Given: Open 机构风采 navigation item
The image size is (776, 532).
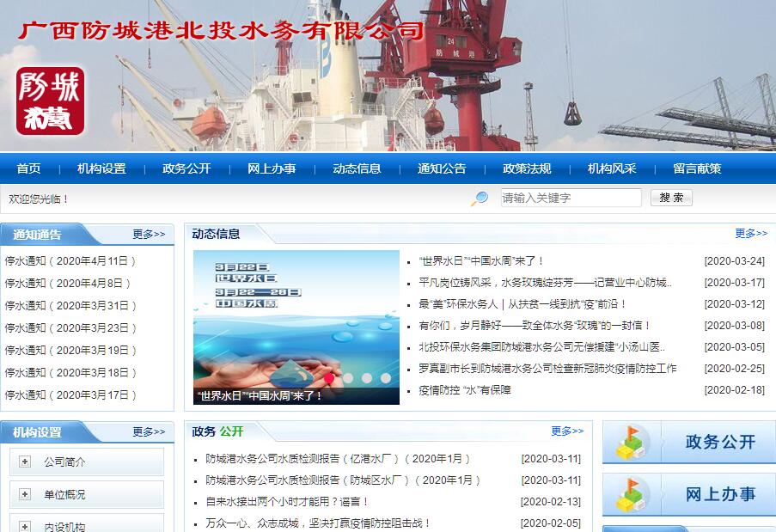Looking at the screenshot, I should click(612, 168).
